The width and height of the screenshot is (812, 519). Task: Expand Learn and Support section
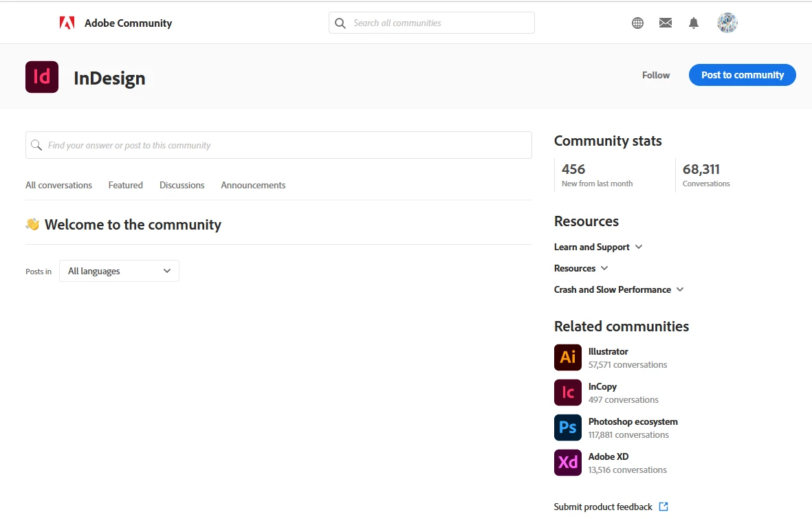tap(598, 247)
